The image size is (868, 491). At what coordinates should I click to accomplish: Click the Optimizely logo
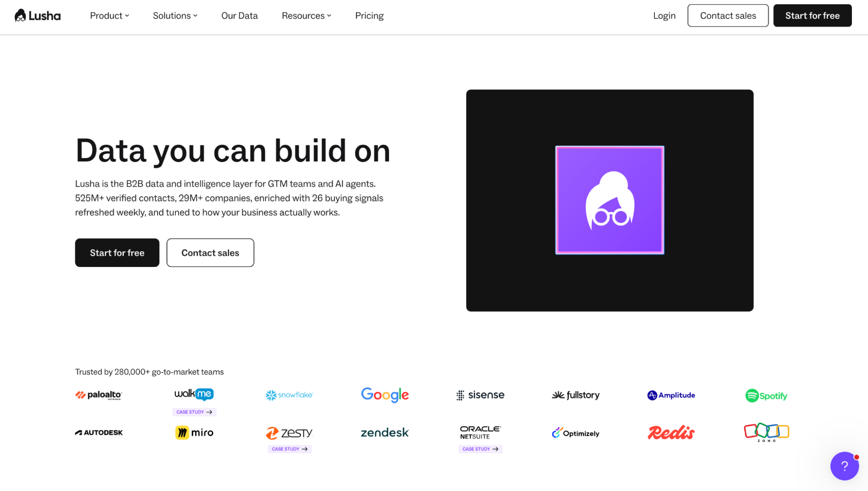576,433
